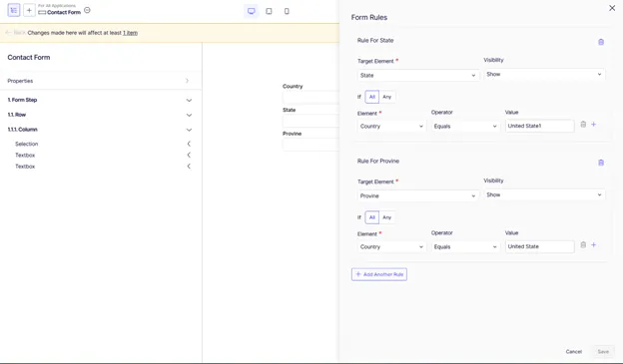This screenshot has height=364, width=623.
Task: Open the tree structure view icon
Action: (14, 10)
